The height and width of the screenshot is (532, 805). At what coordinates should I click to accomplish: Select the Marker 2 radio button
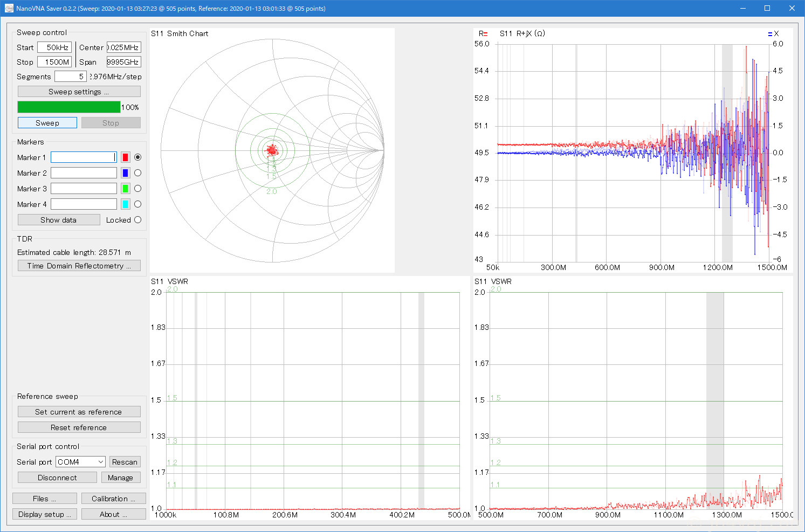pos(138,173)
